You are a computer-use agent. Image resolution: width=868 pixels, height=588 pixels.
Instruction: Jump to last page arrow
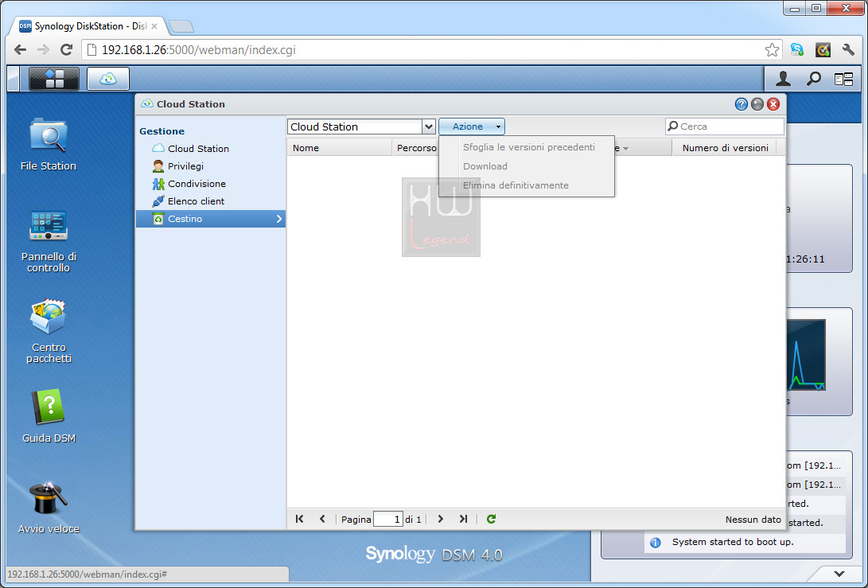(x=463, y=519)
